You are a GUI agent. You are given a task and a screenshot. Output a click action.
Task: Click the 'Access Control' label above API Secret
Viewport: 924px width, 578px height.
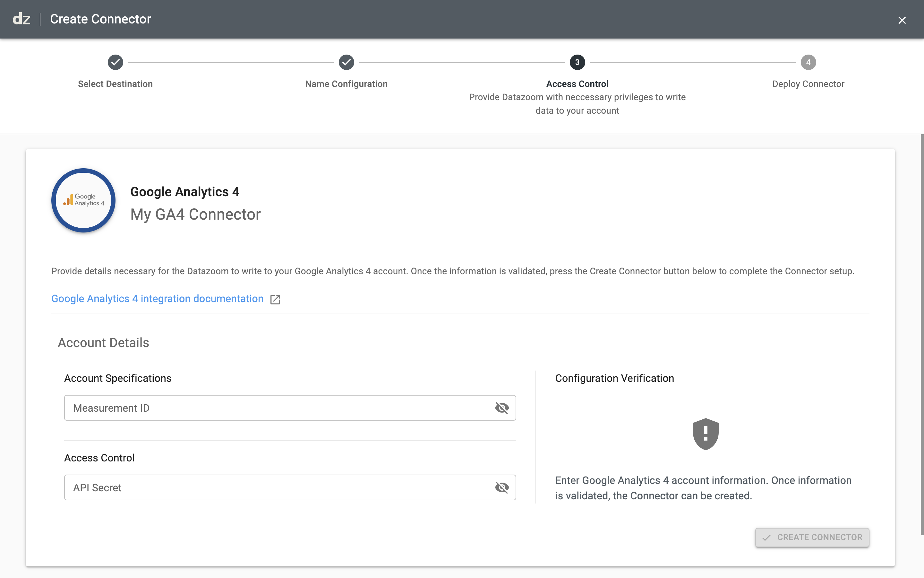pyautogui.click(x=99, y=458)
